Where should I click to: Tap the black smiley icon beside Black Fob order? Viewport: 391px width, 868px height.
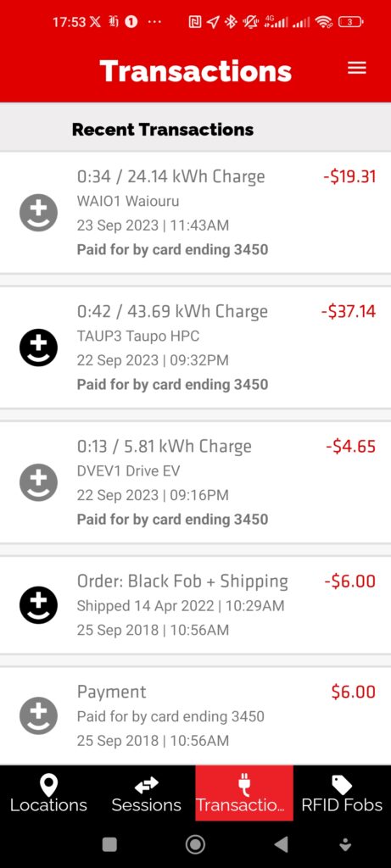click(x=39, y=605)
